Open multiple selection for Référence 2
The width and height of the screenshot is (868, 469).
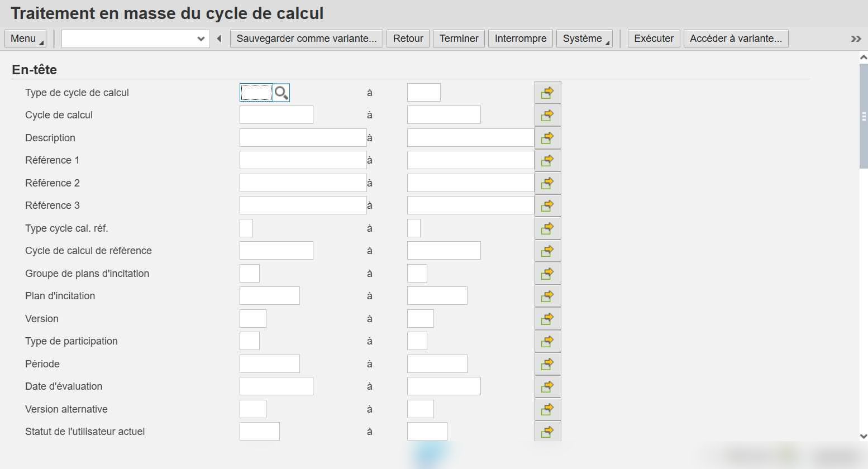point(547,183)
